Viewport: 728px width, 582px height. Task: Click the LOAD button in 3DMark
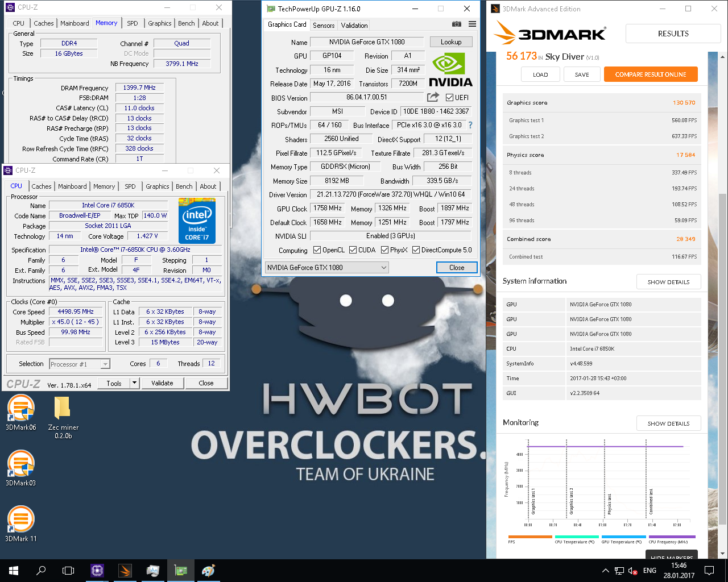[540, 74]
